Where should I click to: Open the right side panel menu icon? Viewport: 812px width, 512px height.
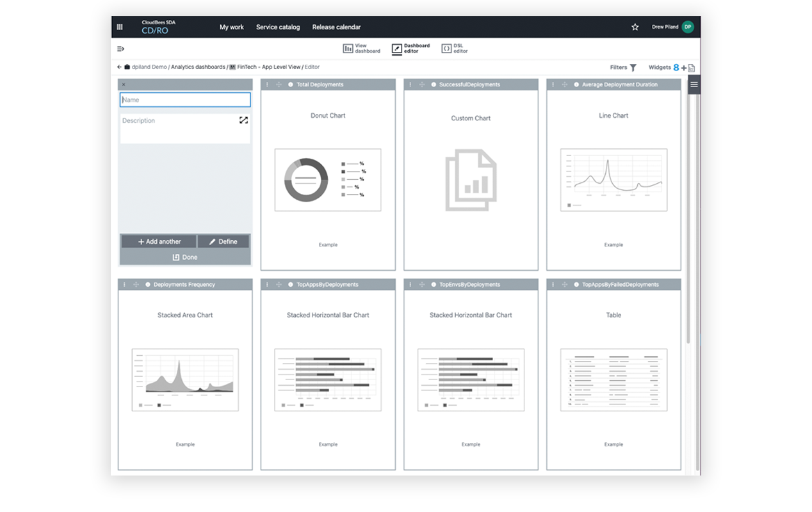click(x=694, y=84)
